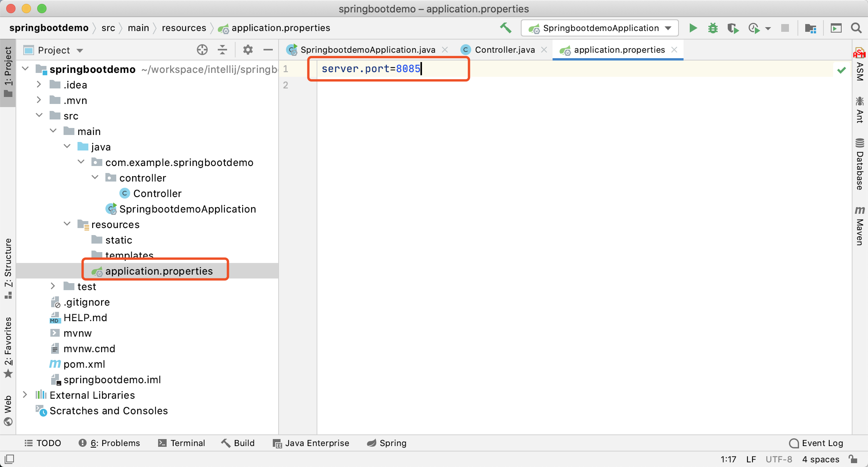
Task: Switch to the Controller.java tab
Action: coord(504,50)
